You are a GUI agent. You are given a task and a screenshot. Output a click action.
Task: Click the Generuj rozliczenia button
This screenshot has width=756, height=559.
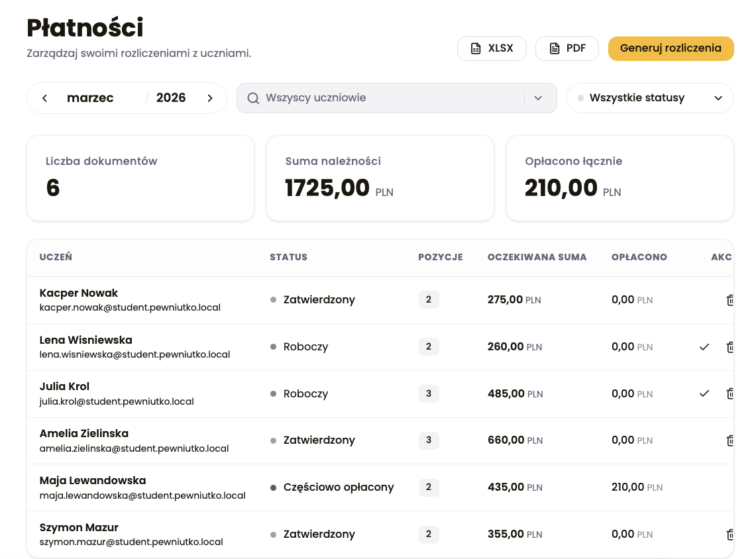(671, 48)
